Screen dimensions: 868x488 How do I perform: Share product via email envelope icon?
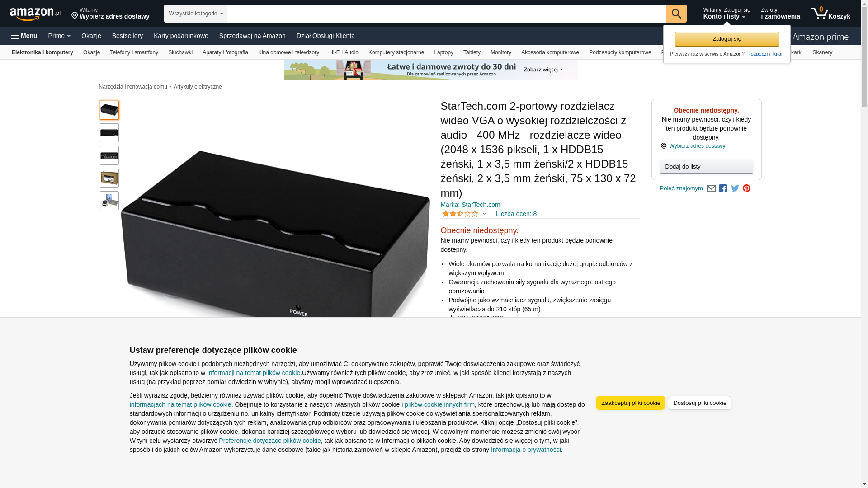tap(711, 188)
